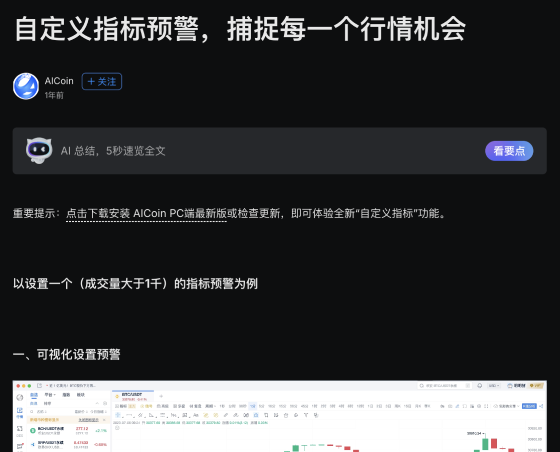Image resolution: width=560 pixels, height=452 pixels.
Task: Open the AICoin author name link
Action: [59, 81]
